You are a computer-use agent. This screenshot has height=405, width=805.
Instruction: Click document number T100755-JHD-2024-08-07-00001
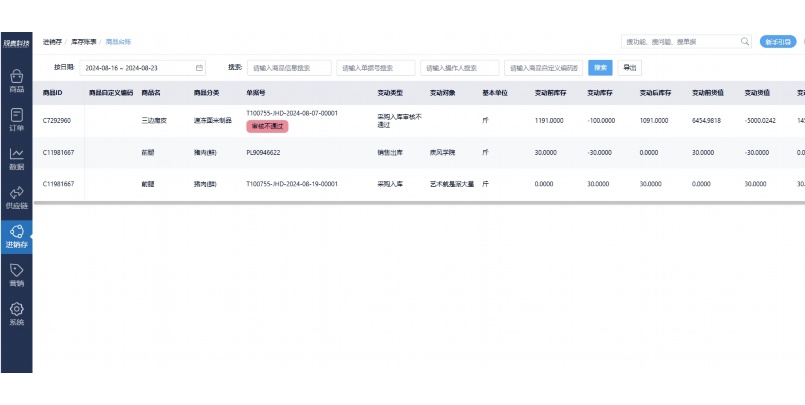(x=292, y=113)
